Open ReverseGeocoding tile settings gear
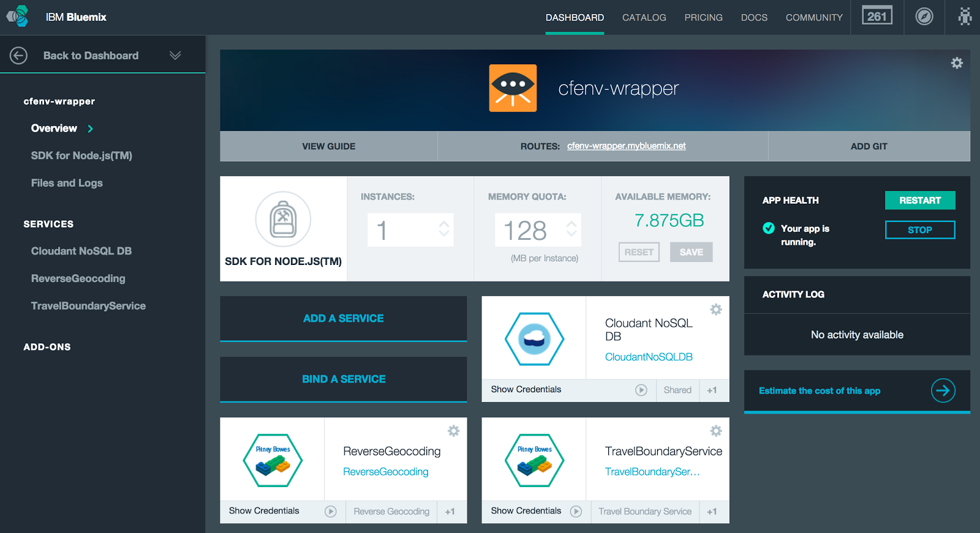This screenshot has height=533, width=980. pos(454,431)
